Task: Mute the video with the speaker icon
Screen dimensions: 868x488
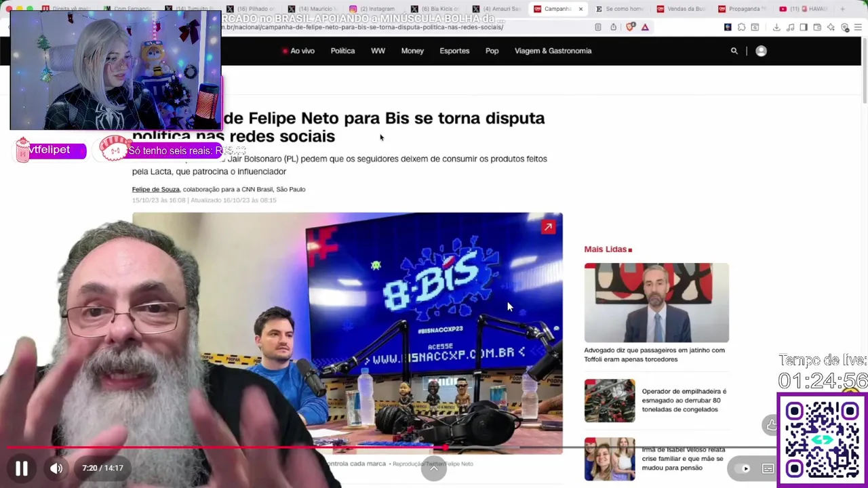Action: coord(56,468)
